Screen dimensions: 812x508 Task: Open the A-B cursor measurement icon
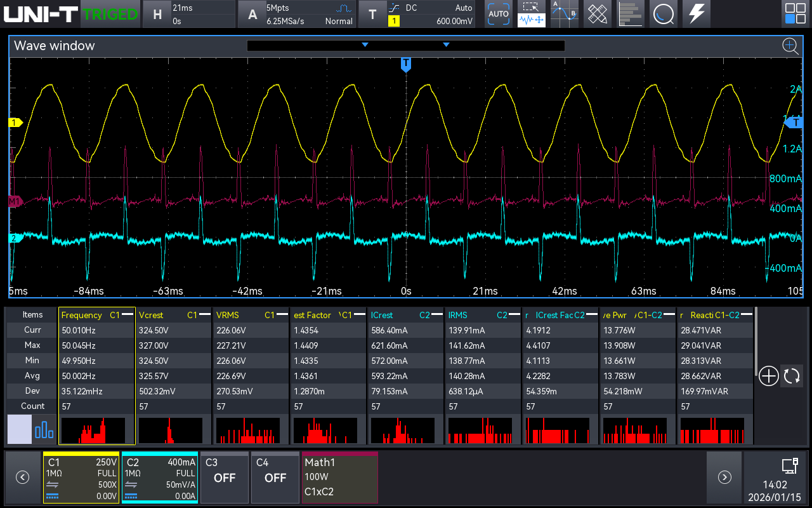pyautogui.click(x=565, y=13)
